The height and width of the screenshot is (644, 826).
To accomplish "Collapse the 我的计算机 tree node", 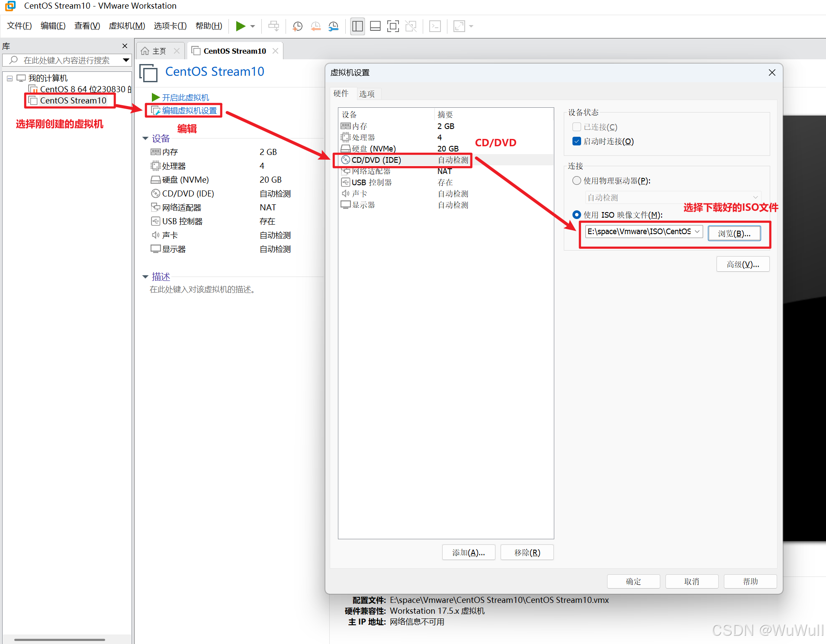I will click(10, 78).
